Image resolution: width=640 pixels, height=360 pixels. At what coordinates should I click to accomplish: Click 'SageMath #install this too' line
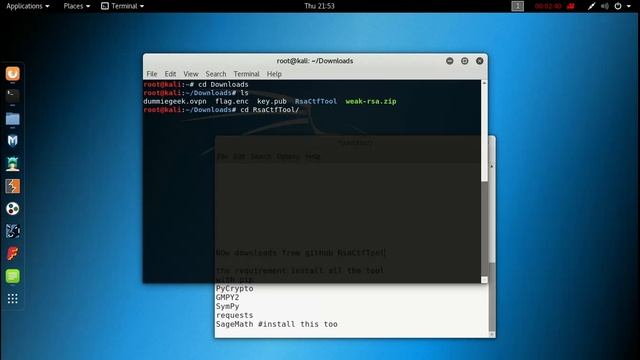277,324
